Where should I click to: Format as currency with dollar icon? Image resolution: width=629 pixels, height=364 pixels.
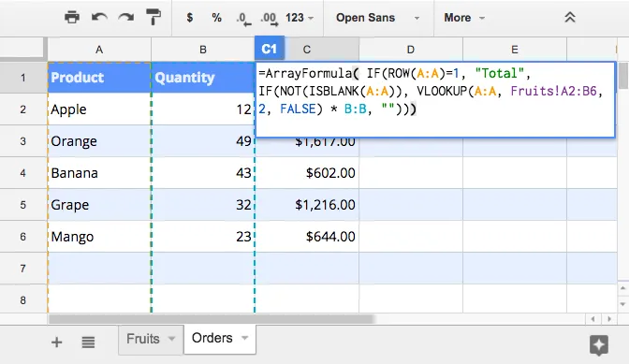(190, 18)
